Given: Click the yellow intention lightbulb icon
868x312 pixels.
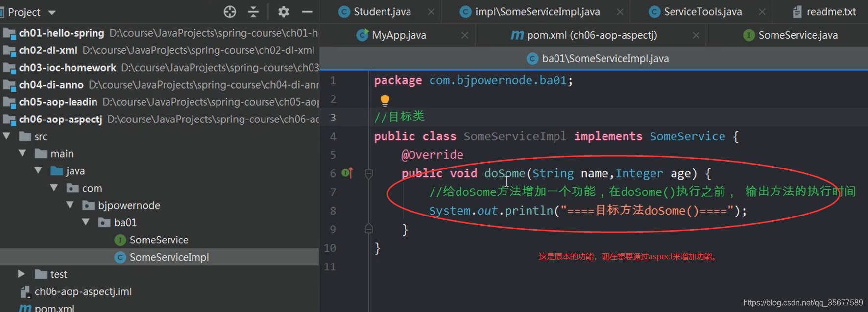Looking at the screenshot, I should (385, 100).
